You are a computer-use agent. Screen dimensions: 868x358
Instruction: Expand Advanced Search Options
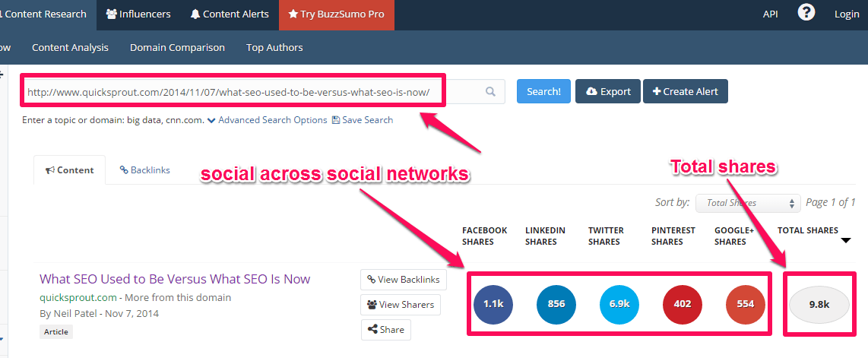[x=268, y=120]
